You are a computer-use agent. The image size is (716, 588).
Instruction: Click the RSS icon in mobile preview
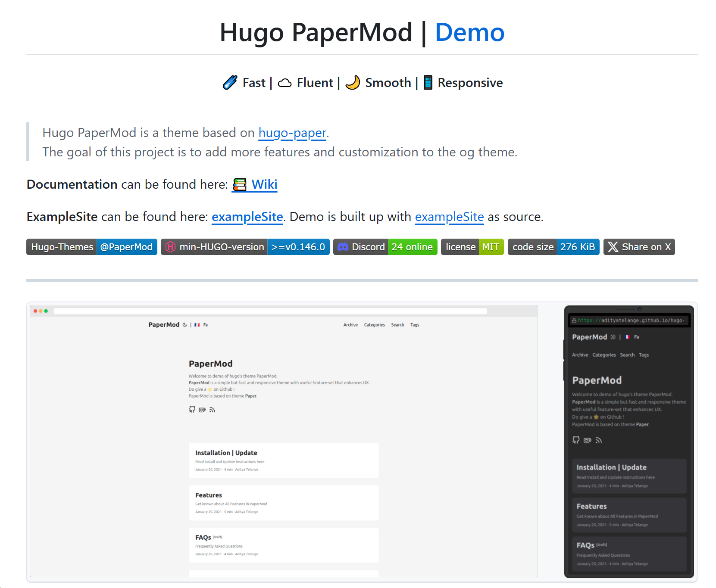coord(599,440)
